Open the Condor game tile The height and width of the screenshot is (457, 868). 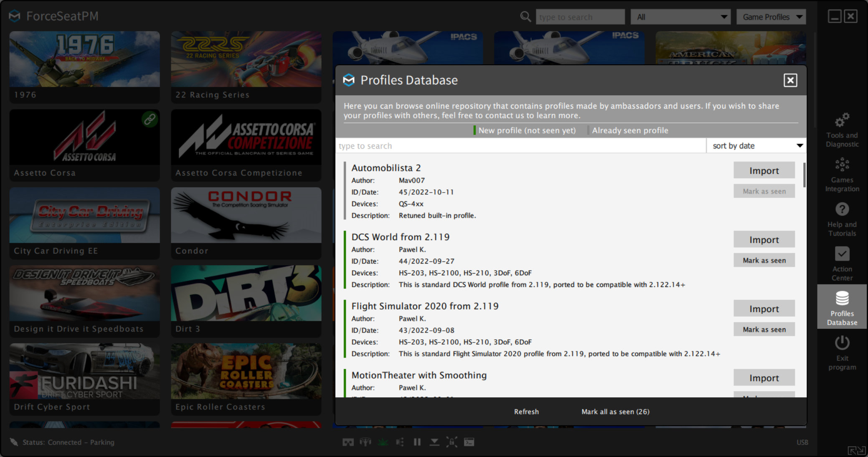[x=246, y=223]
